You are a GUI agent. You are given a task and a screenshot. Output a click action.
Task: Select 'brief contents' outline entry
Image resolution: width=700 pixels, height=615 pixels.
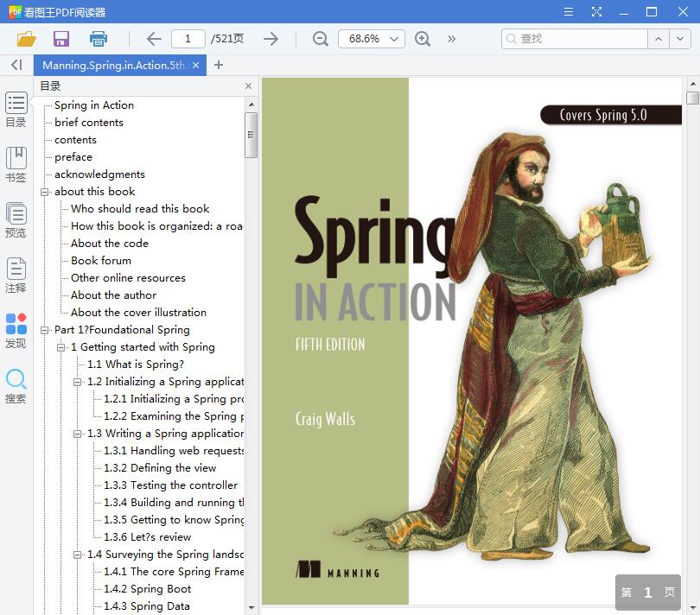(x=89, y=123)
